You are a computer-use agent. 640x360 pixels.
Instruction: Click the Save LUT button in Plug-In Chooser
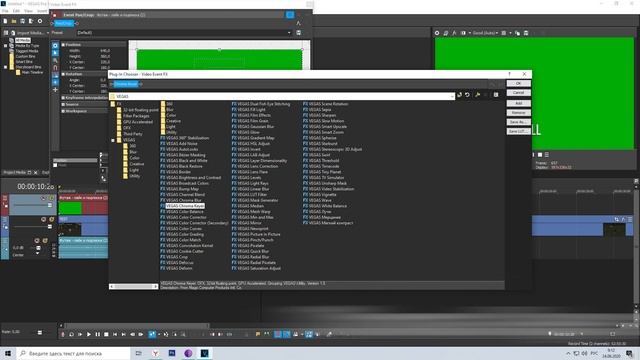(x=518, y=131)
